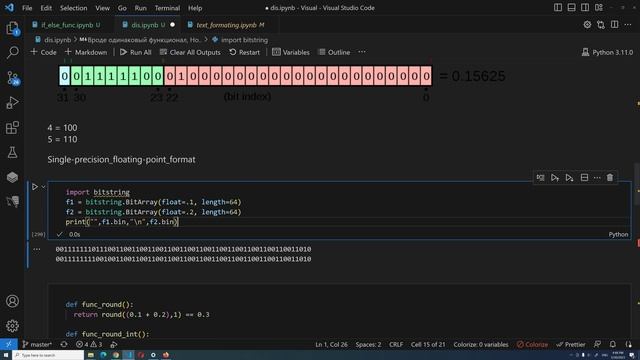Viewport: 640px width, 360px height.
Task: Open the Variables panel
Action: (x=291, y=52)
